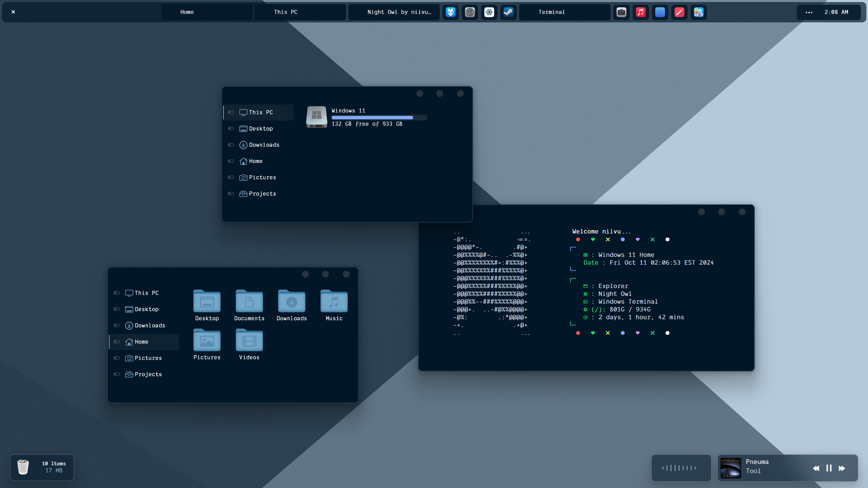Viewport: 868px width, 488px height.
Task: Toggle the pin switch beside Pictures in This PC window
Action: [231, 177]
